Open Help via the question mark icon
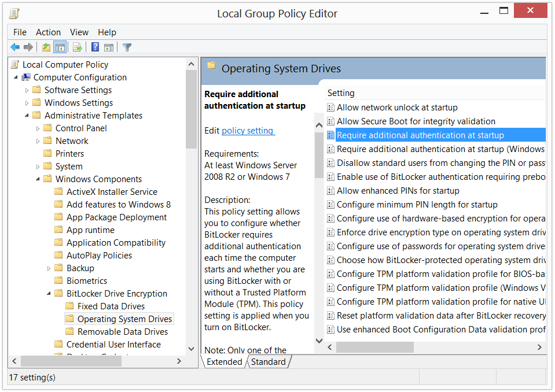This screenshot has width=555, height=392. [95, 47]
